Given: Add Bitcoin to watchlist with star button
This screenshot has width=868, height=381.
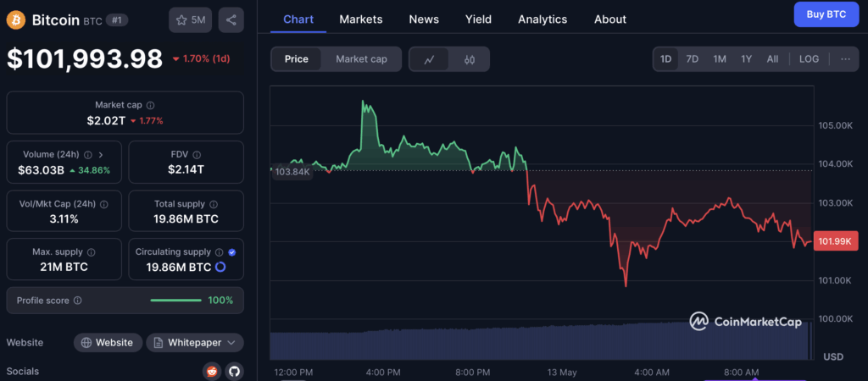Looking at the screenshot, I should pos(191,20).
